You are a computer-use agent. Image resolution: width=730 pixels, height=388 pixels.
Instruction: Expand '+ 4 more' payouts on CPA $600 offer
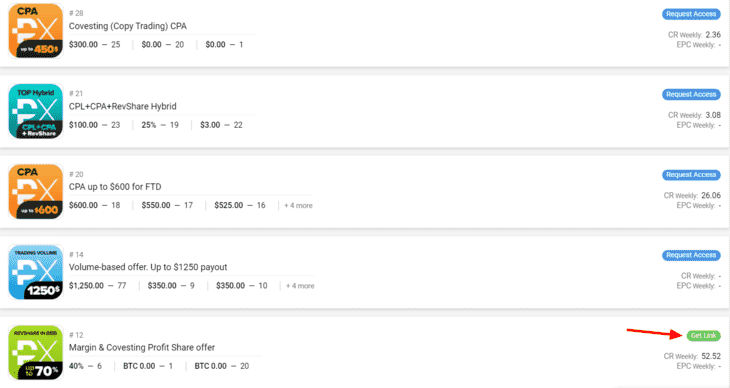[x=298, y=205]
